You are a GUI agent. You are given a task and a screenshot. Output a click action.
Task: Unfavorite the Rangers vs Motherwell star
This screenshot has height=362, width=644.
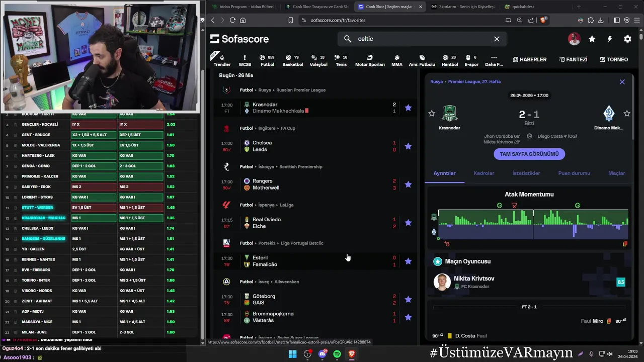coord(408,184)
